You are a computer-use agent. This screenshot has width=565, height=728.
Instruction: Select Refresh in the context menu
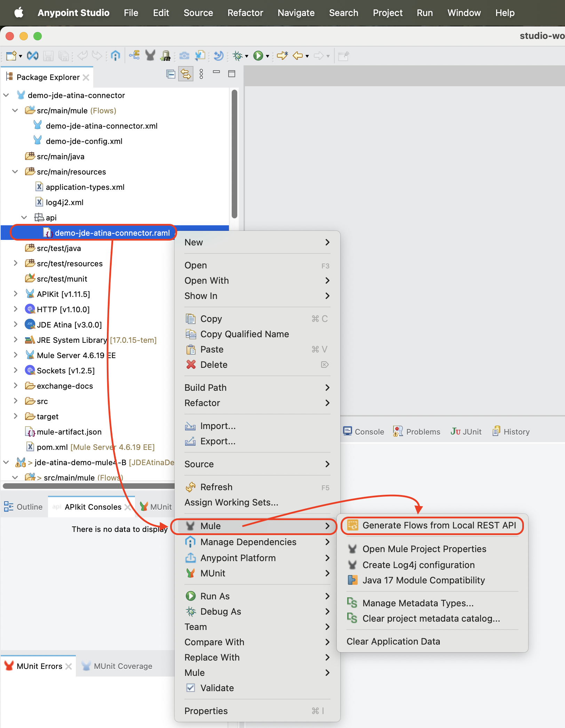(216, 487)
